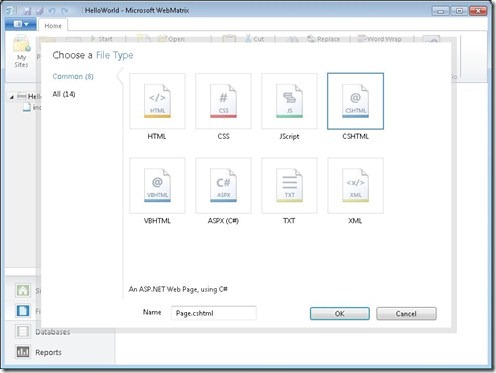The width and height of the screenshot is (496, 373).
Task: Pick the XML file type icon
Action: tap(355, 185)
